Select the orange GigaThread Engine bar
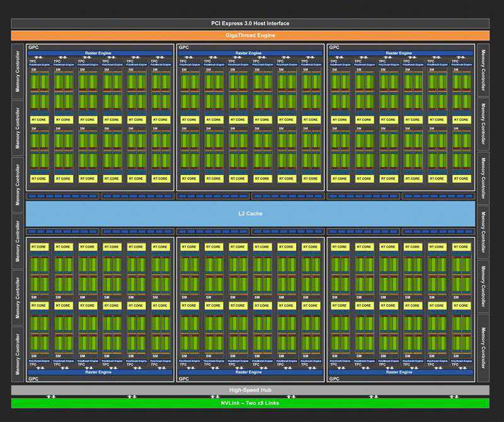The height and width of the screenshot is (422, 504). click(250, 36)
